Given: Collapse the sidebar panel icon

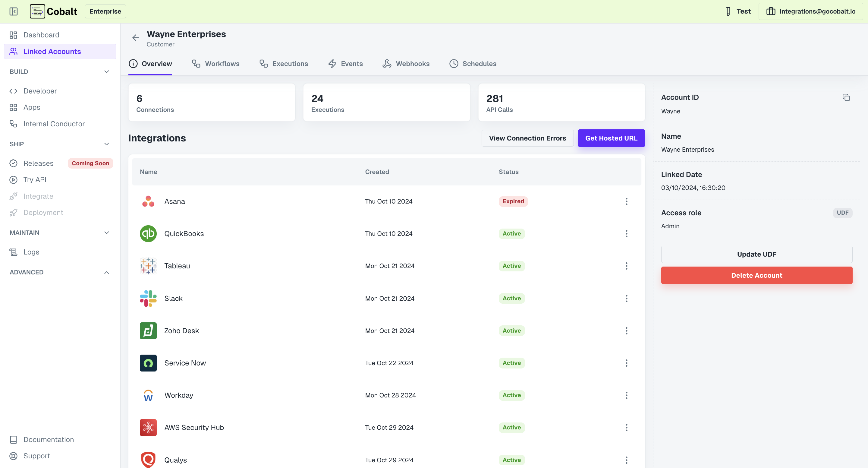Looking at the screenshot, I should (x=14, y=11).
